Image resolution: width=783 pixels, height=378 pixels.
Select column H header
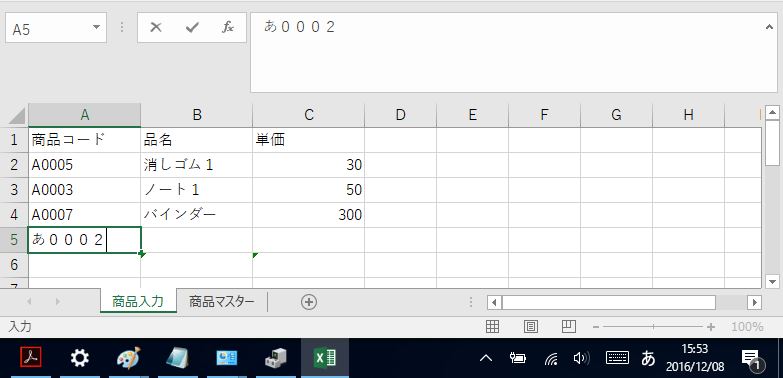(688, 115)
